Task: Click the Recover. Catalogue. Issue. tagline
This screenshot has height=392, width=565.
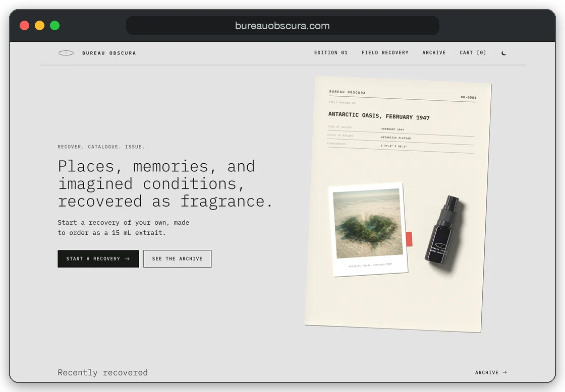Action: tap(101, 147)
